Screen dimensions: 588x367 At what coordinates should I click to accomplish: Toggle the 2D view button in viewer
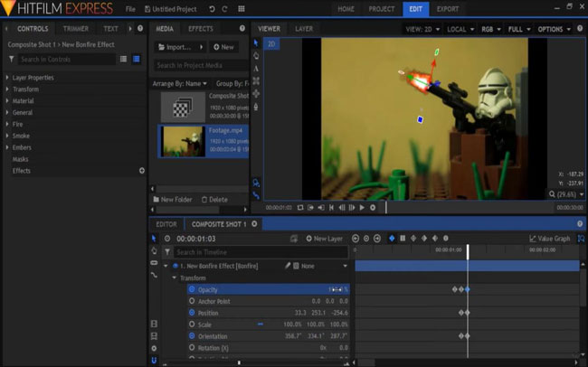tap(271, 44)
